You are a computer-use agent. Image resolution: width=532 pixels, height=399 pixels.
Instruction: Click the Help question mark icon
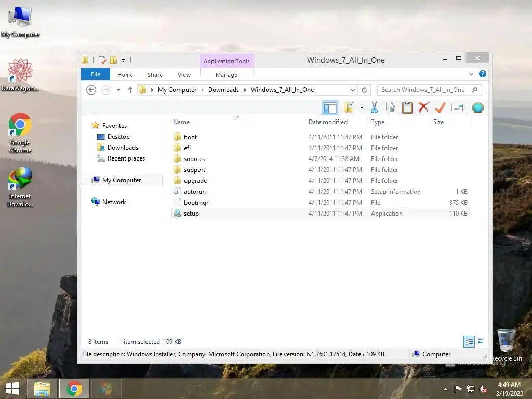click(483, 74)
